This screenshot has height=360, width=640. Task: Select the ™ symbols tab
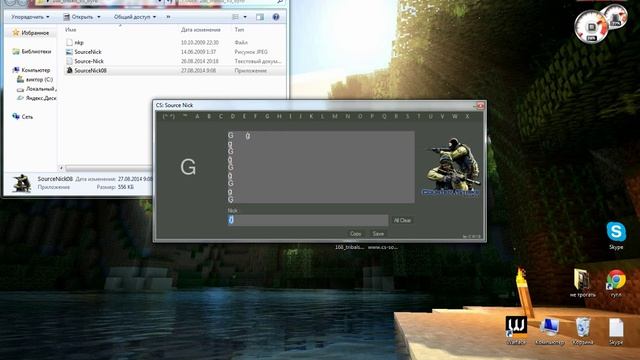pos(185,116)
